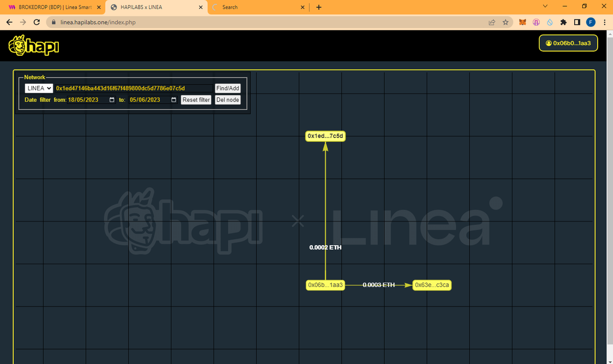Close the BROKEDROP (BDP) tab

click(x=98, y=7)
